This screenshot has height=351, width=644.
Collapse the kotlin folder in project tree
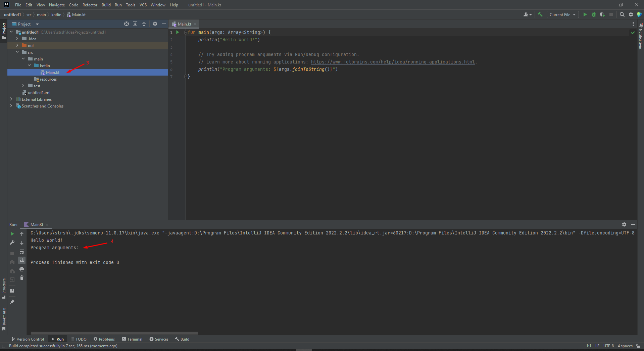point(30,65)
